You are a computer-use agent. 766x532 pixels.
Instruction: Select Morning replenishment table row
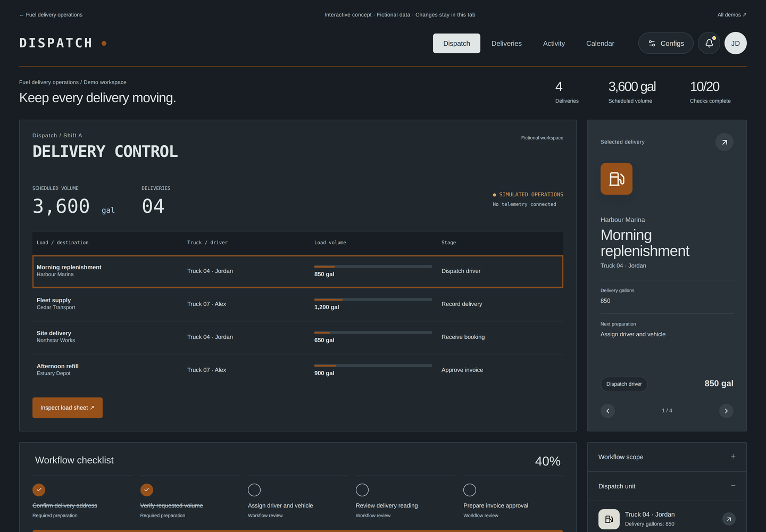pyautogui.click(x=298, y=271)
